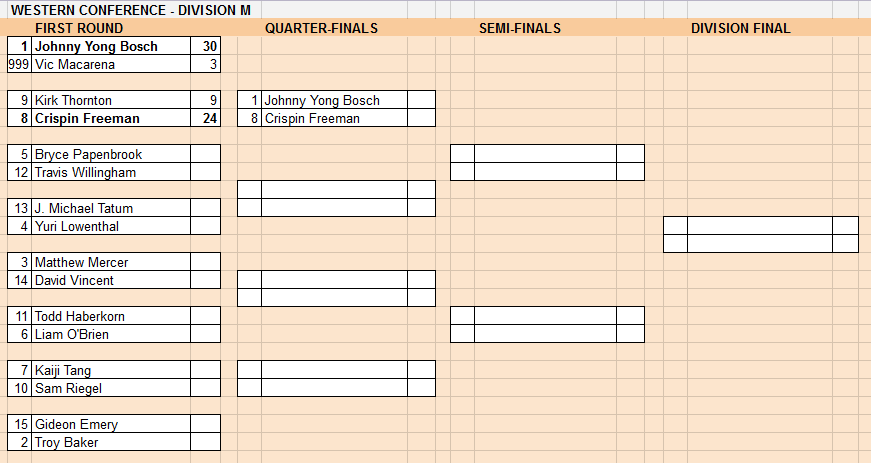Select the Gideon Emery cell
Viewport: 871px width, 463px height.
click(x=111, y=424)
